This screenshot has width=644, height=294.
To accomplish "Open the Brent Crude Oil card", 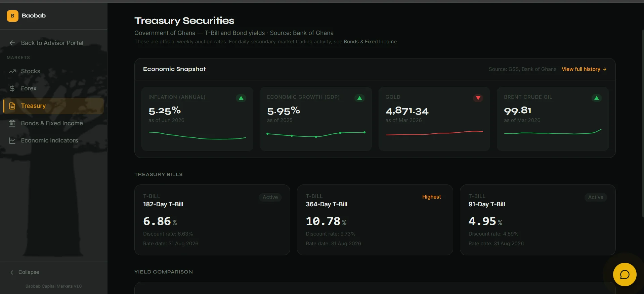I will (x=553, y=119).
